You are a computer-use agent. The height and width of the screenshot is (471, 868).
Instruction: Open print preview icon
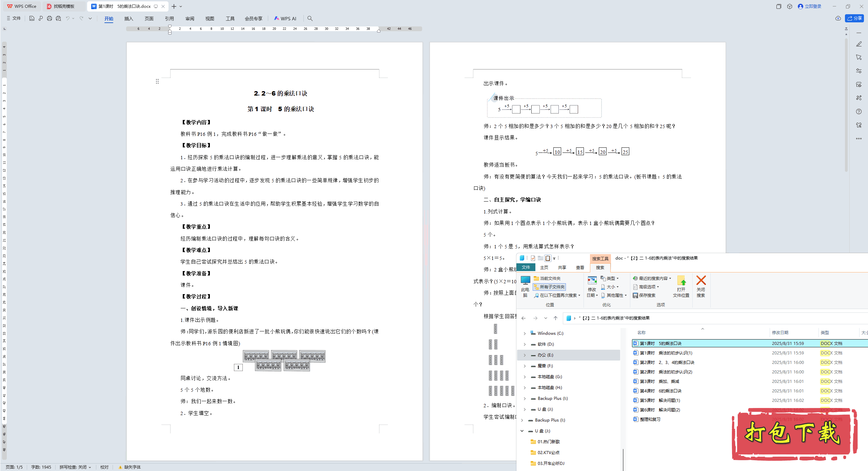point(58,18)
